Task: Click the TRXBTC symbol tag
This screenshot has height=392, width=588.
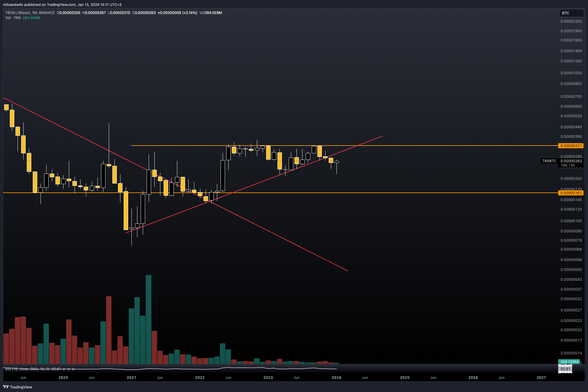Action: click(x=549, y=161)
